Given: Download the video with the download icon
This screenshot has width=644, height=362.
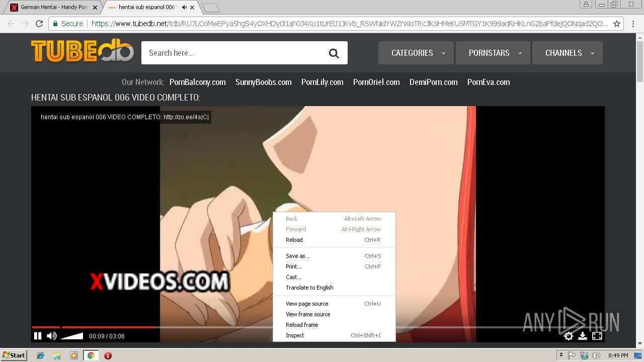Looking at the screenshot, I should coord(583,336).
